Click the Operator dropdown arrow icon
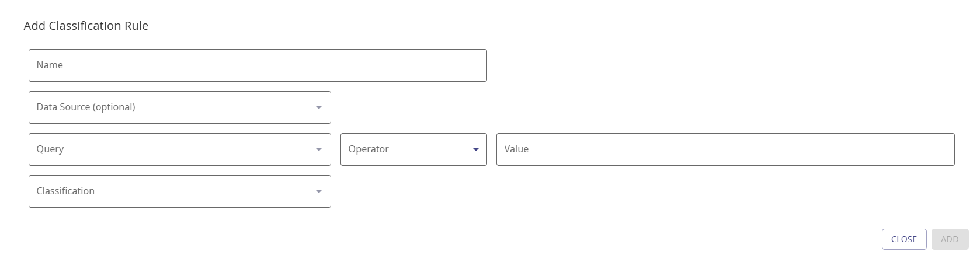980x262 pixels. (475, 150)
